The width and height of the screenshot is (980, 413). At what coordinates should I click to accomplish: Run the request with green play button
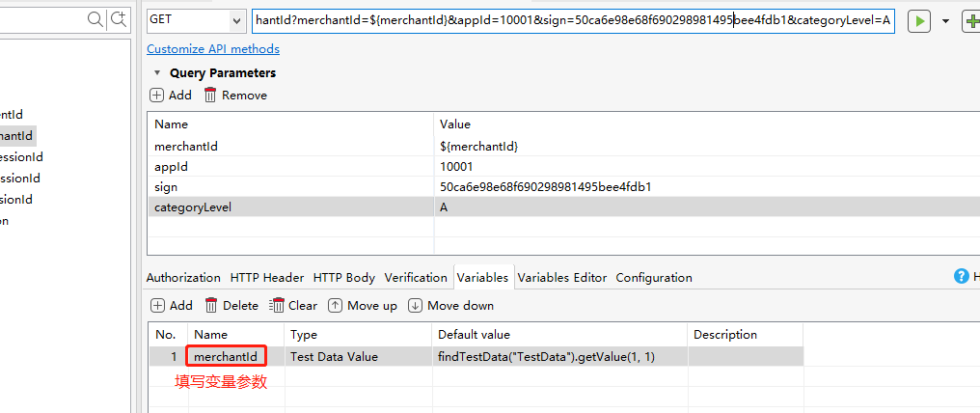pyautogui.click(x=918, y=20)
